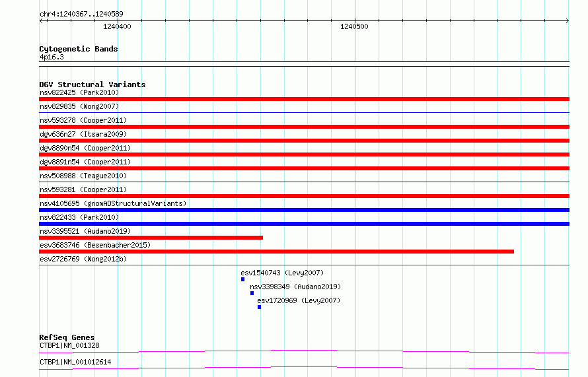The width and height of the screenshot is (588, 377).
Task: Select the nsv593281 (Cooper2011) variant label
Action: [x=83, y=189]
